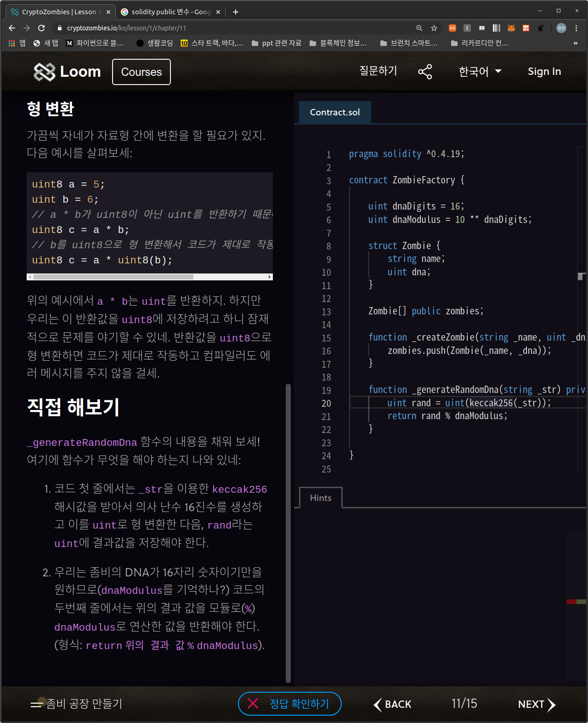This screenshot has width=588, height=723.
Task: Open the share icon in the header
Action: click(x=425, y=72)
